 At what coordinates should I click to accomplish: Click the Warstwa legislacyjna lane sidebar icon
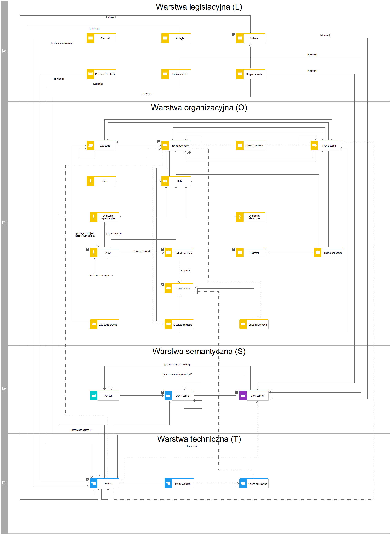click(x=4, y=51)
